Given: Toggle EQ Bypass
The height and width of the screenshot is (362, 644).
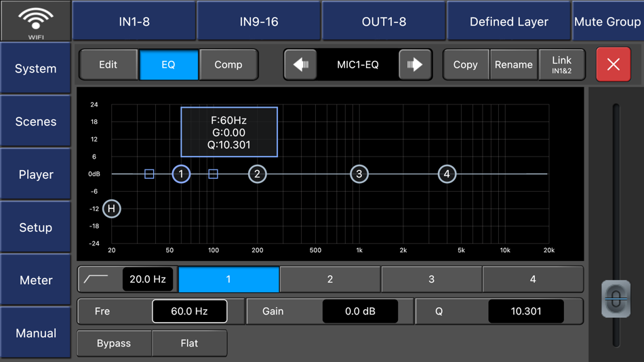Looking at the screenshot, I should pos(114,343).
